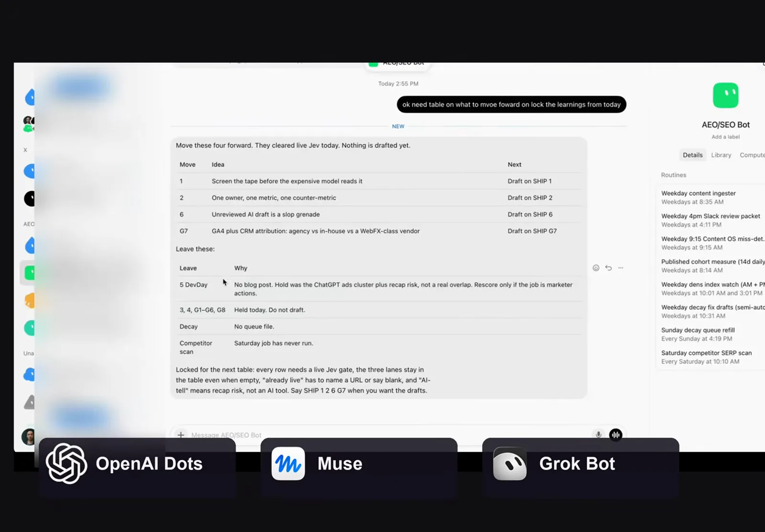Click the plus attachment icon in composer
The width and height of the screenshot is (765, 532).
click(x=181, y=435)
